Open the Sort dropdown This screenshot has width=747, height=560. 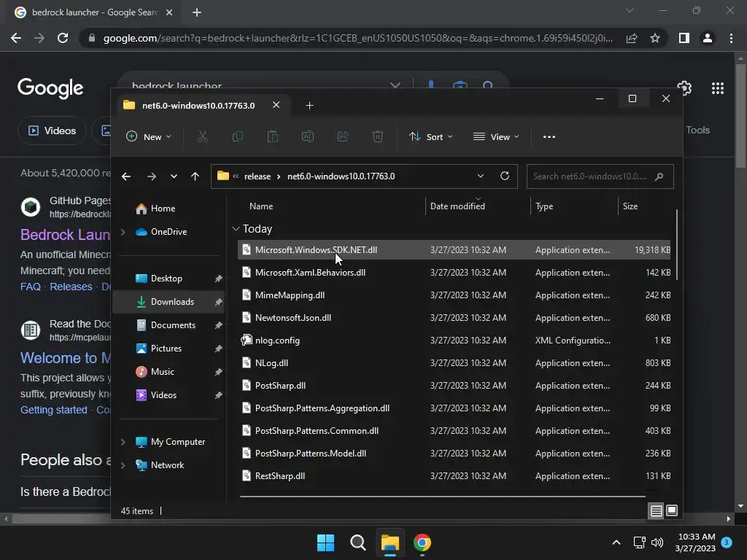pyautogui.click(x=431, y=136)
